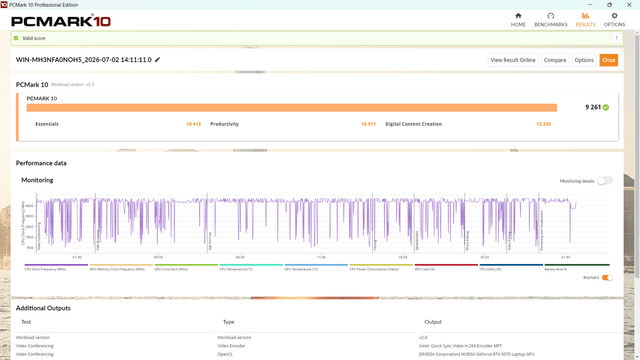
Task: Click the overall score 9 261
Action: (x=593, y=107)
